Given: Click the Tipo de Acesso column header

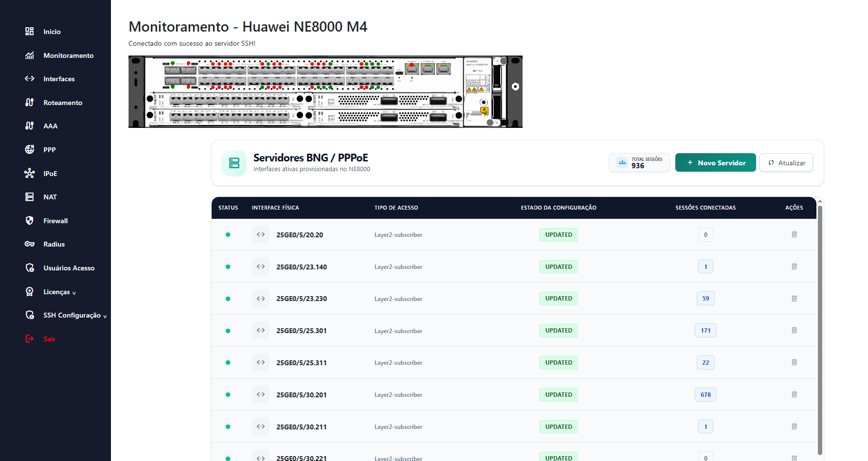Looking at the screenshot, I should (x=396, y=208).
